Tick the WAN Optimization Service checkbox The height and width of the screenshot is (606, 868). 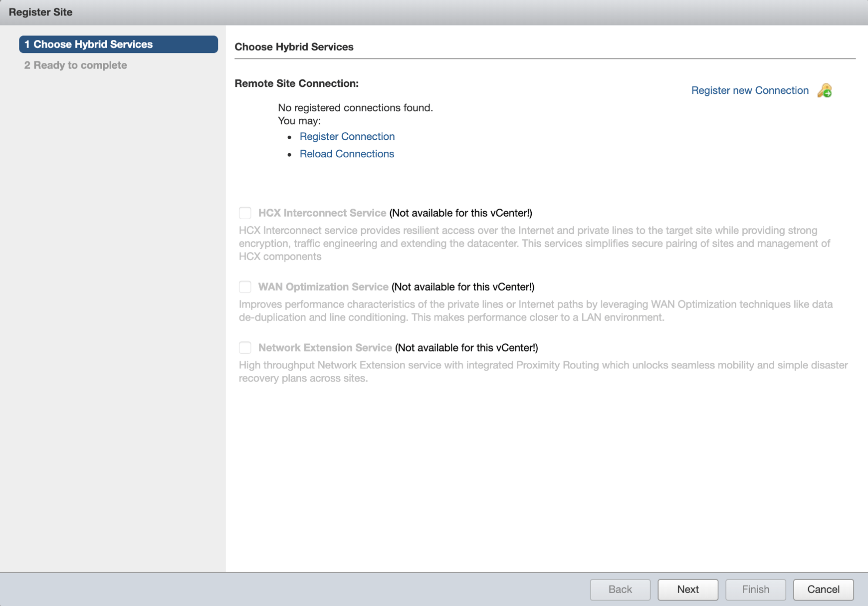click(x=245, y=287)
